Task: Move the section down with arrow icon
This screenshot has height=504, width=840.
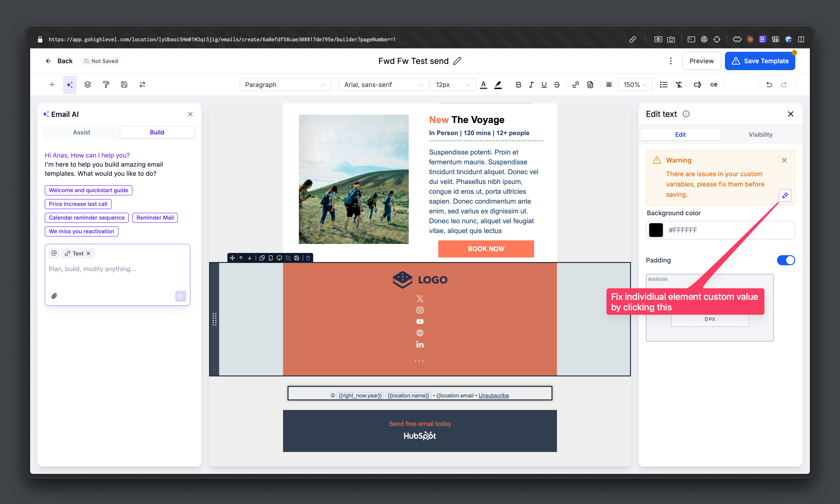Action: 249,258
